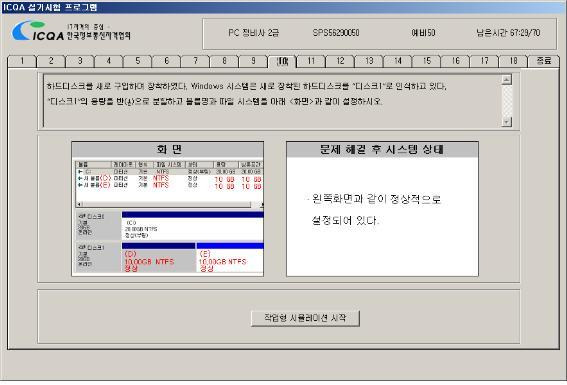Click the 종료 (exit) tab
This screenshot has height=385, width=567.
[544, 61]
